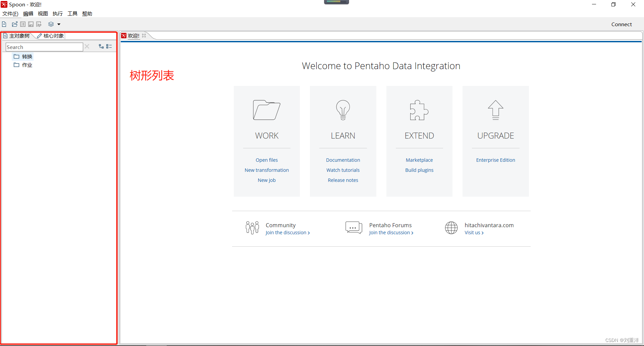Viewport: 644px width, 346px height.
Task: Open the Documentation link
Action: [x=343, y=160]
